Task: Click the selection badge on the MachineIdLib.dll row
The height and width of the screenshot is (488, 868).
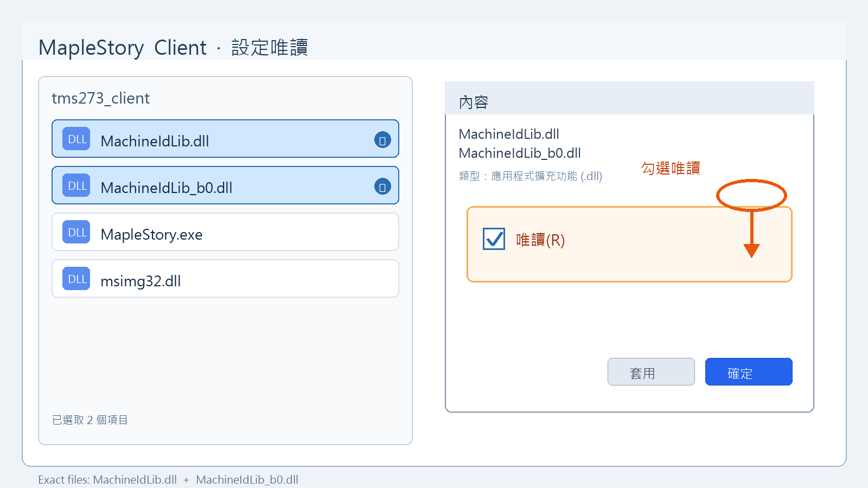Action: 382,140
